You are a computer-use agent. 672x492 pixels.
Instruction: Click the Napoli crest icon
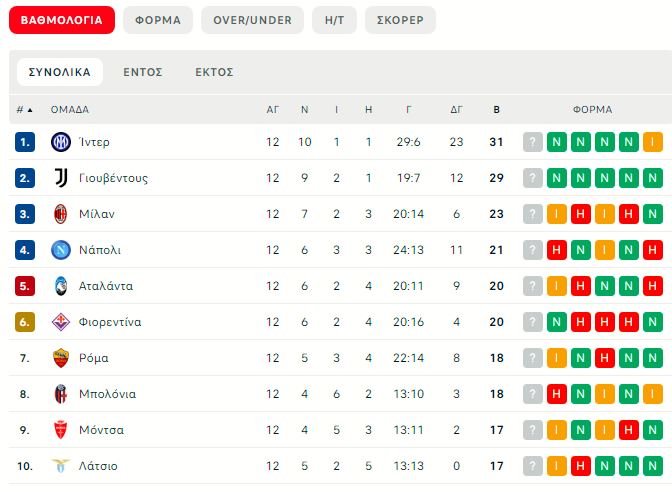(61, 250)
